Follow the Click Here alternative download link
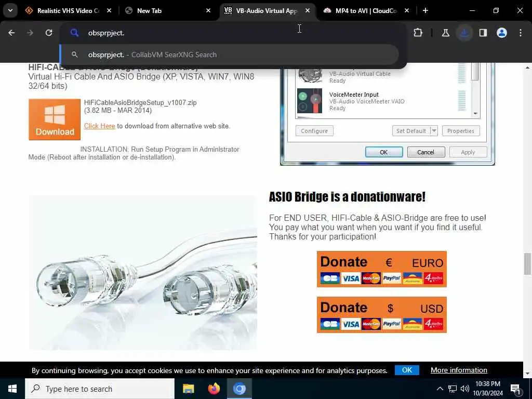This screenshot has height=399, width=532. click(99, 126)
